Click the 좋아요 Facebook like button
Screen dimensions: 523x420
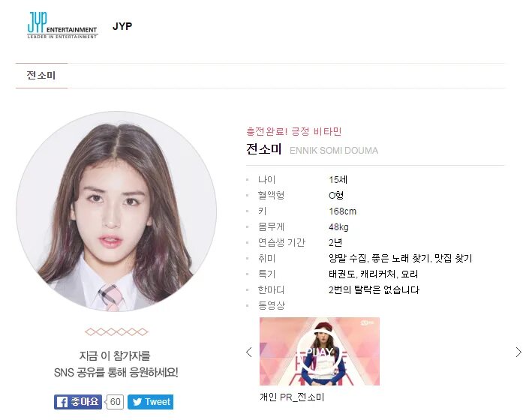click(x=78, y=402)
